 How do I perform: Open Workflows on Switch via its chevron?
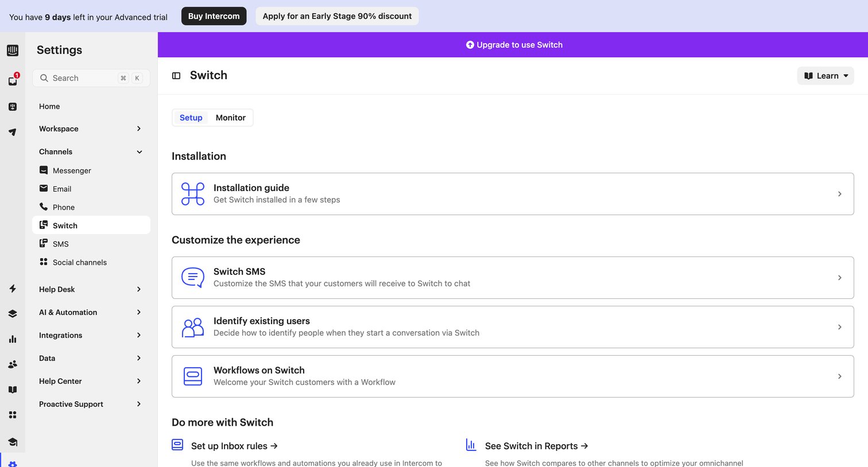pyautogui.click(x=840, y=376)
